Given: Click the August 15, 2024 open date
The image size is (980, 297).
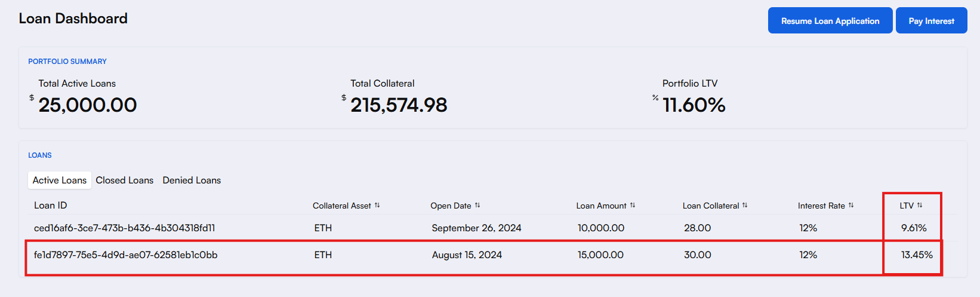Looking at the screenshot, I should 467,255.
